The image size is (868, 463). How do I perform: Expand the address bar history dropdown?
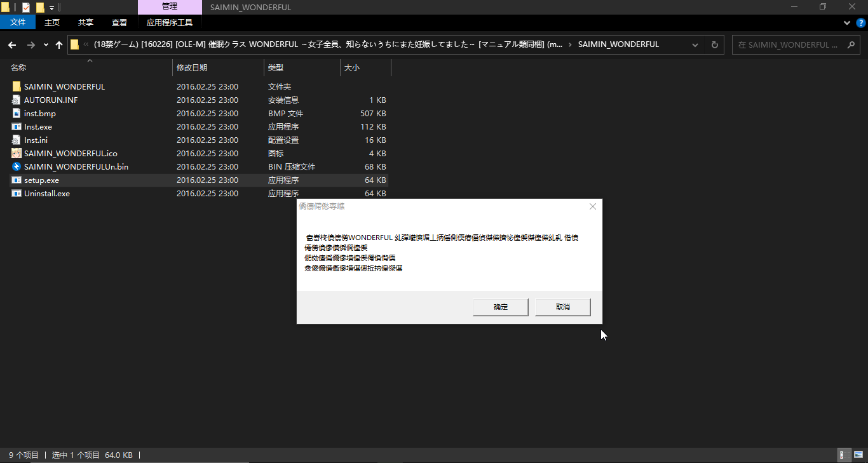(695, 45)
